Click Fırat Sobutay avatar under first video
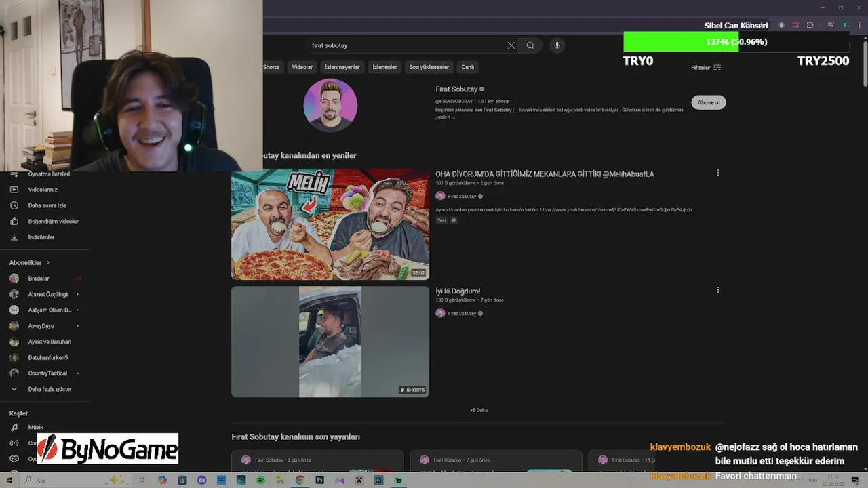 (x=440, y=196)
